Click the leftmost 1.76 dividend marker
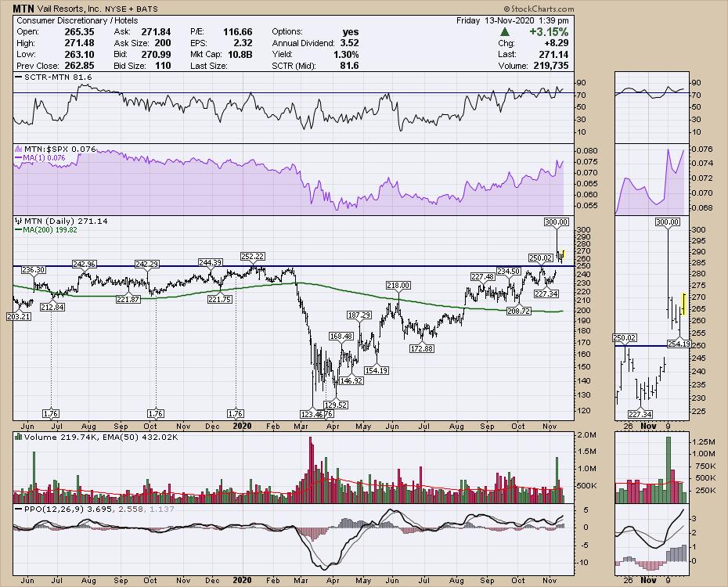 52,413
